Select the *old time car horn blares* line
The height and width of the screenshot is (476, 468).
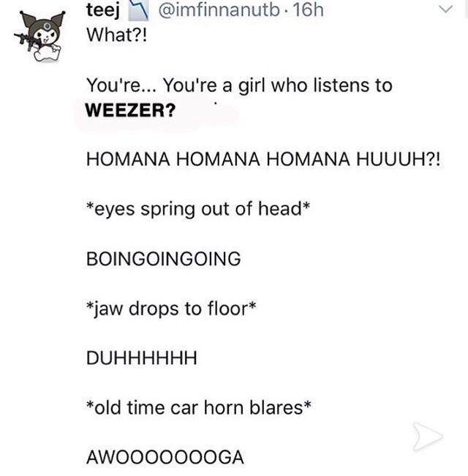click(199, 408)
